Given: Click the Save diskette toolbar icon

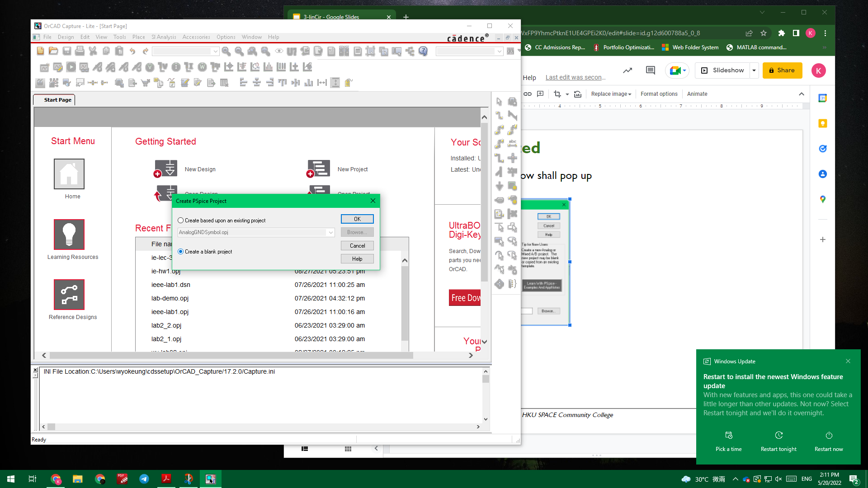Looking at the screenshot, I should click(x=66, y=51).
